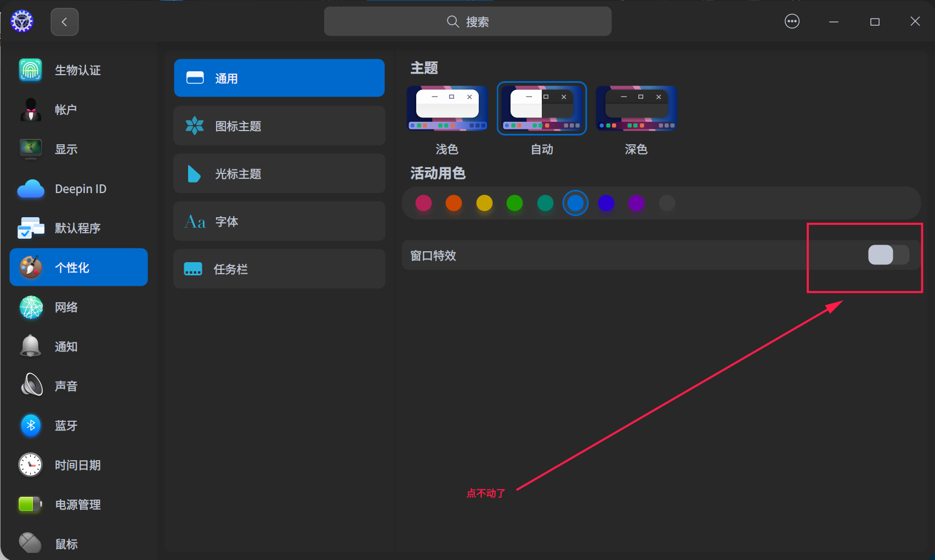The height and width of the screenshot is (560, 935).
Task: Choose the dark gray accent color
Action: click(667, 203)
